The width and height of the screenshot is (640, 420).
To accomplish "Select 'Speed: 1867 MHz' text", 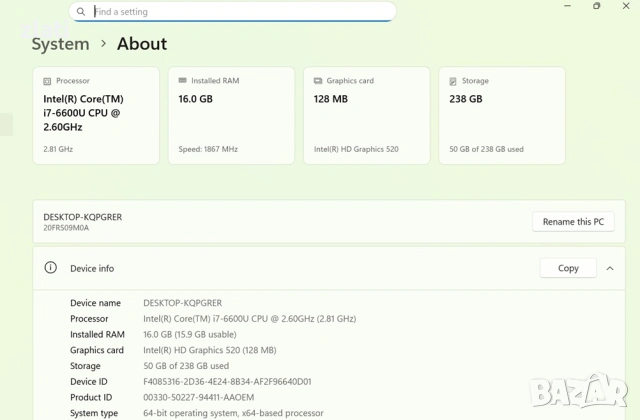I will (x=208, y=149).
